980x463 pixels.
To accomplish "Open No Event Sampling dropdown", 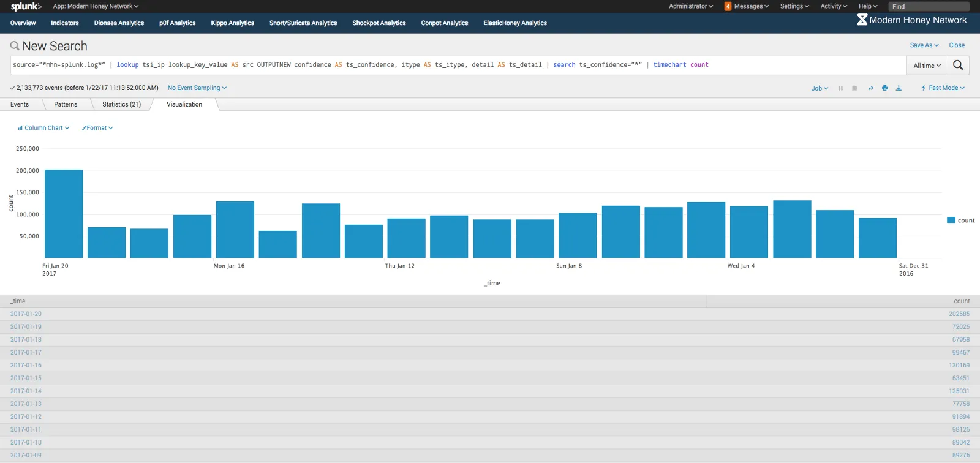I will 197,88.
